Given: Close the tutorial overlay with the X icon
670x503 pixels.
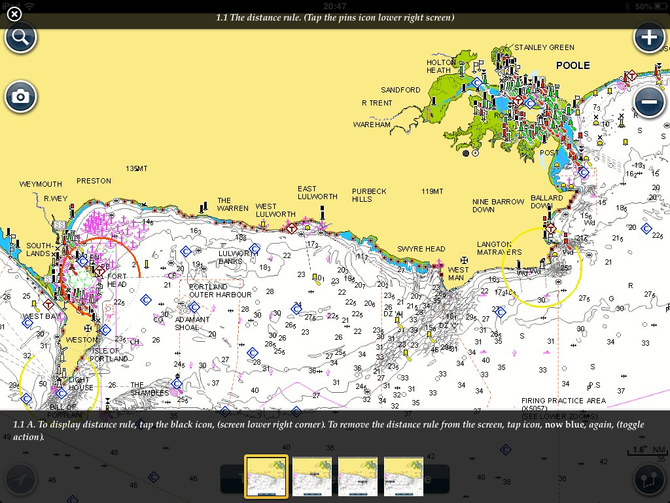Looking at the screenshot, I should tap(14, 15).
